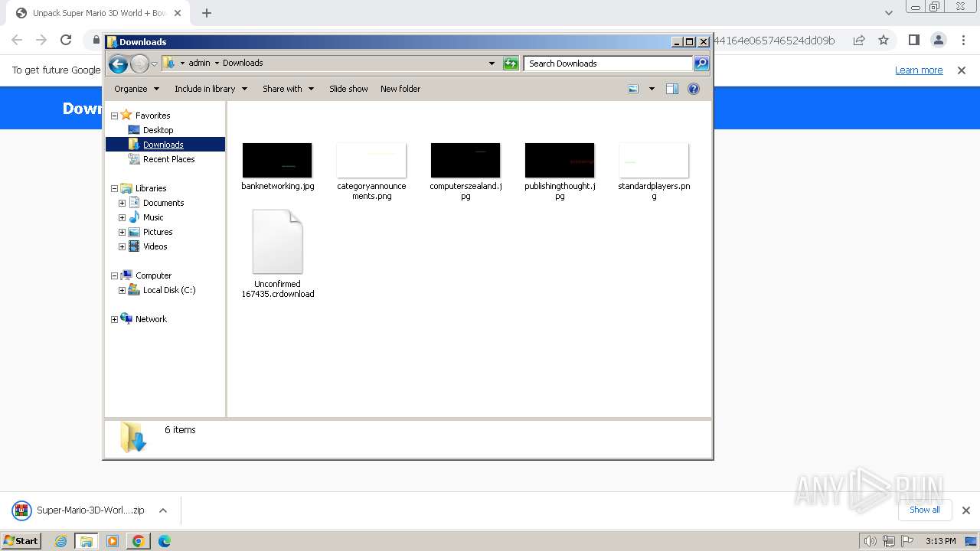This screenshot has height=551, width=980.
Task: Open Explorer help icon
Action: tap(694, 89)
